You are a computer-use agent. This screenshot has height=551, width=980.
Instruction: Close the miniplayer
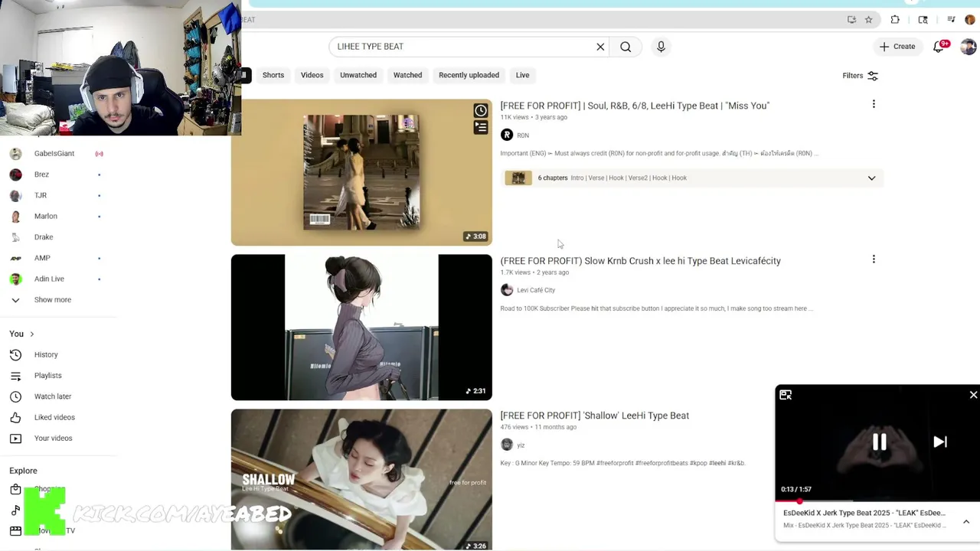pos(973,395)
